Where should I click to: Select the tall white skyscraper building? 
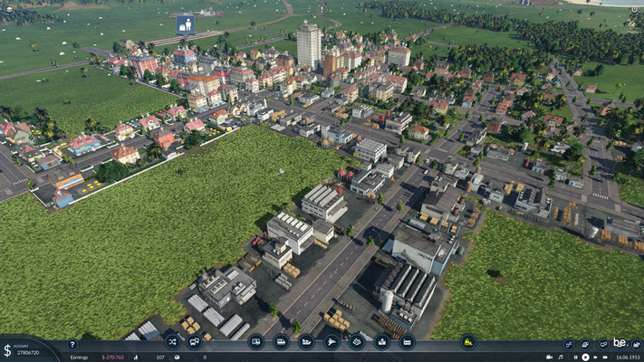coord(309,45)
